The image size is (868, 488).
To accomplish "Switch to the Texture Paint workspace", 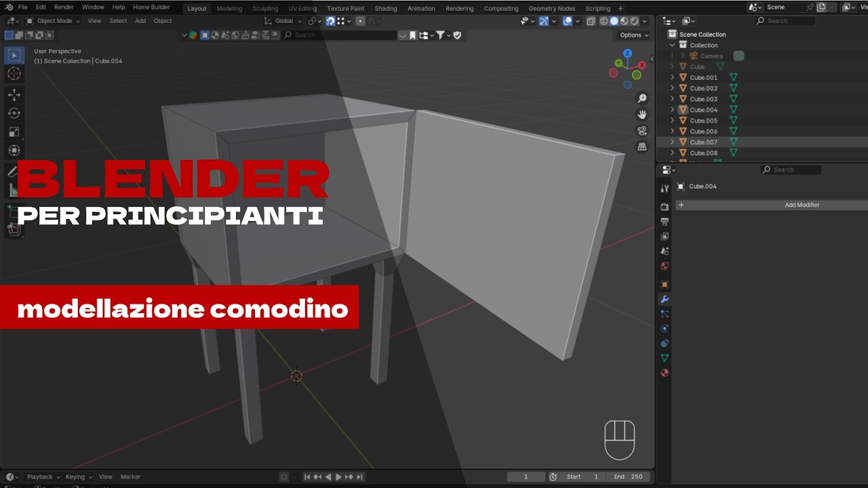I will pyautogui.click(x=345, y=8).
